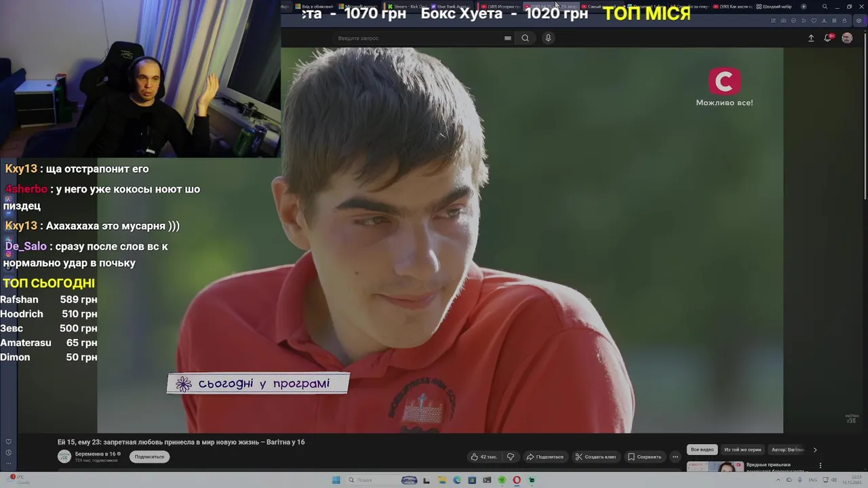Open the "Беременна в 16" channel link

coord(96,453)
